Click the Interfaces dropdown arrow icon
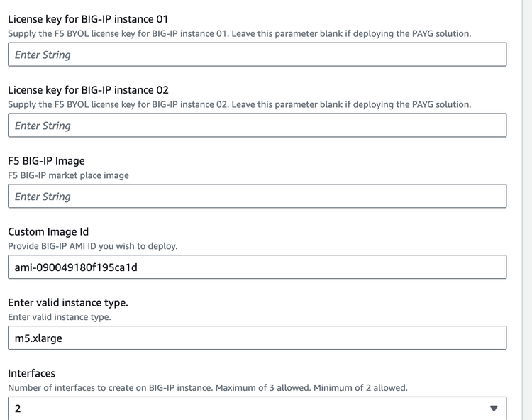 tap(494, 409)
